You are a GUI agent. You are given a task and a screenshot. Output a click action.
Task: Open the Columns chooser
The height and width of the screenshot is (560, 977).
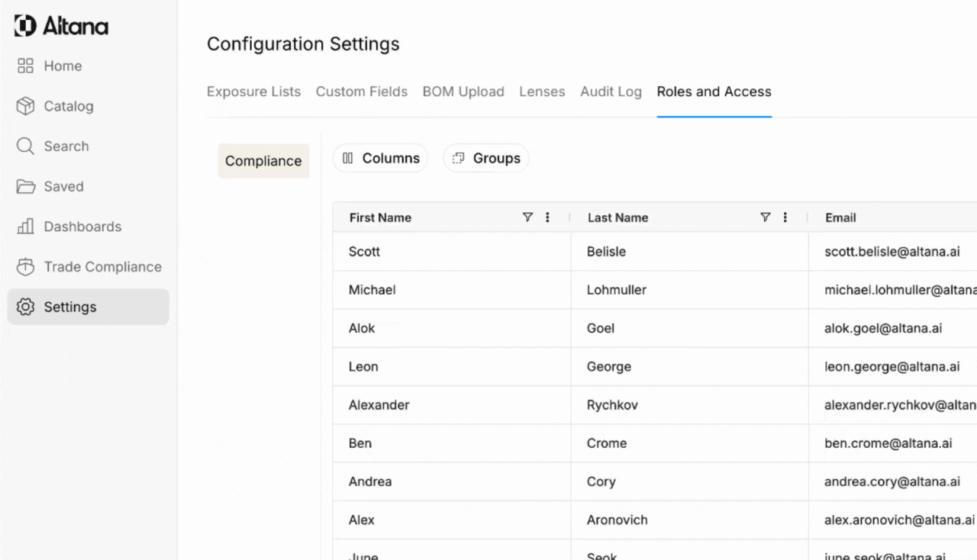pos(380,158)
